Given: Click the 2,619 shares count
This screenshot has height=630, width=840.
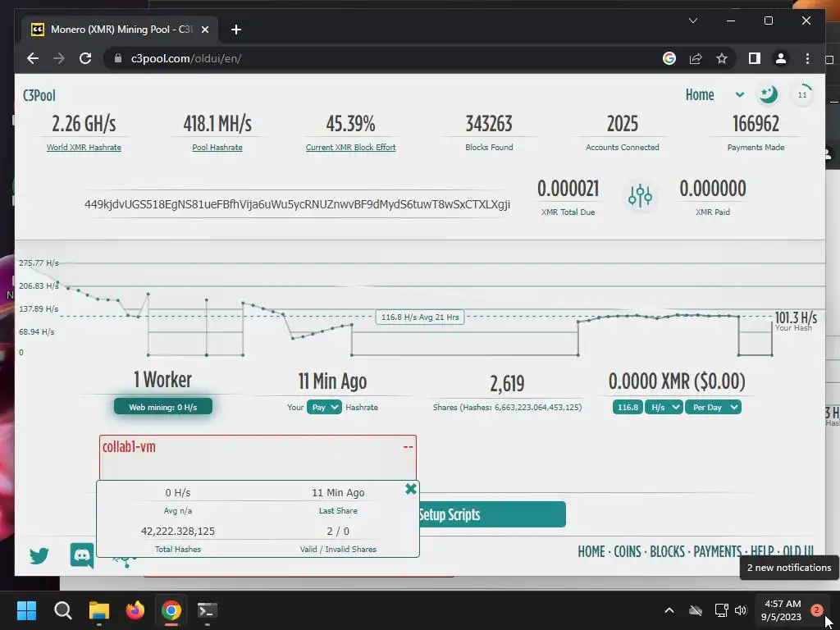Looking at the screenshot, I should tap(507, 384).
